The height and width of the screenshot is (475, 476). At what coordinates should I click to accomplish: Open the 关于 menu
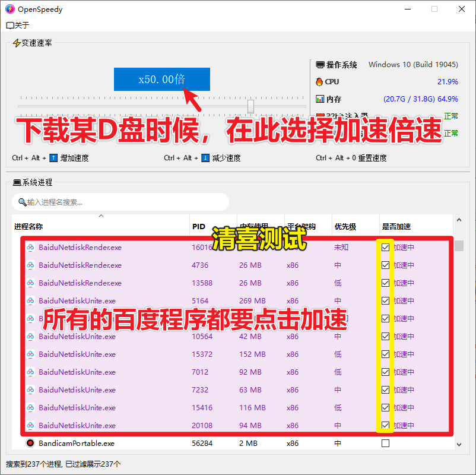[x=17, y=25]
